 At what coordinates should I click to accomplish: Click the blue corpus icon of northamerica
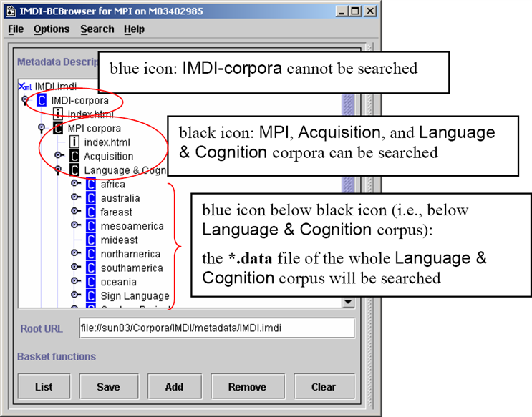pyautogui.click(x=91, y=254)
